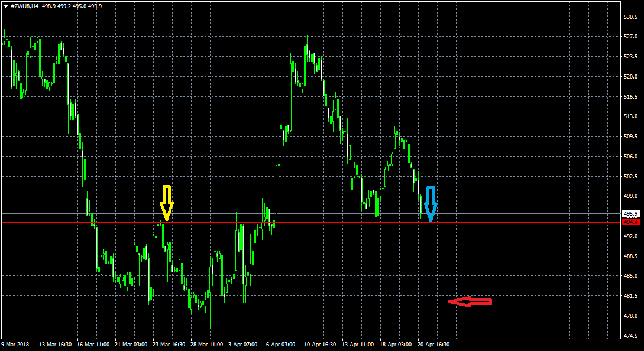The height and width of the screenshot is (351, 644).
Task: Click the 23 Mar 16:30 time label
Action: [x=169, y=344]
